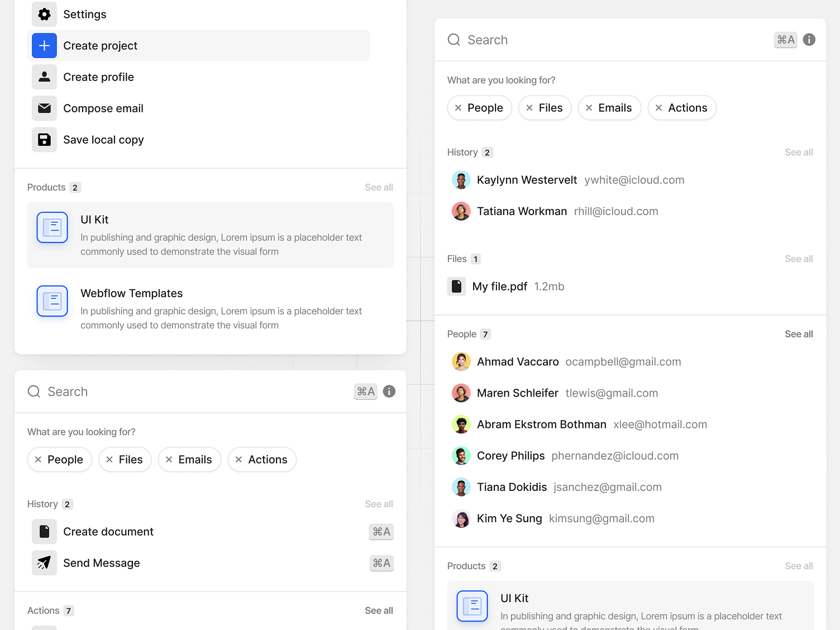Open the Webflow Templates product entry
The image size is (840, 630).
point(132,294)
